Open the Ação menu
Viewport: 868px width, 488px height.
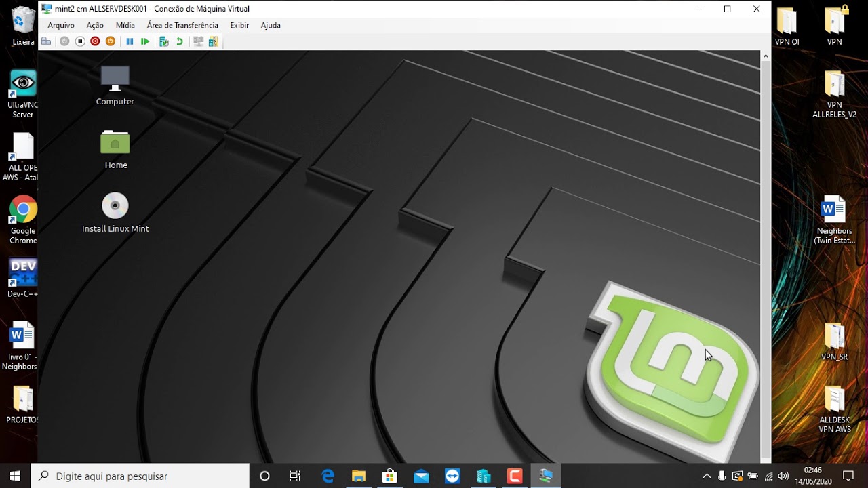95,25
